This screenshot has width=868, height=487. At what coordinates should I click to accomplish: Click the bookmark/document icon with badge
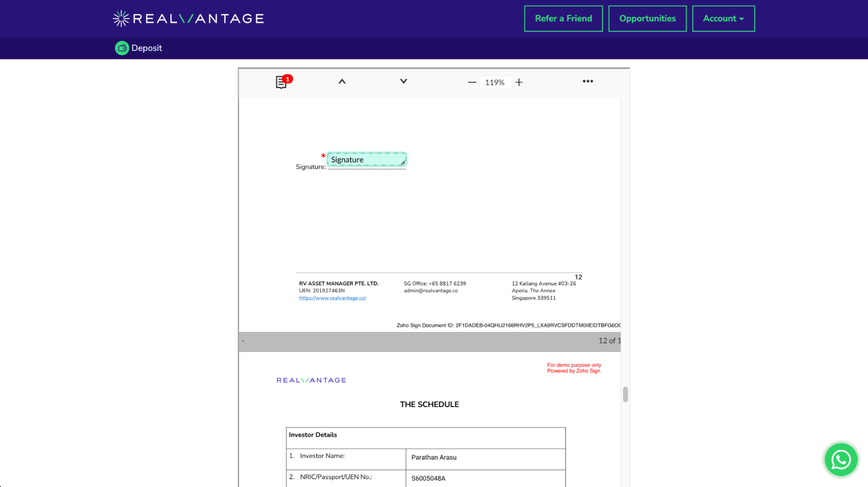281,83
